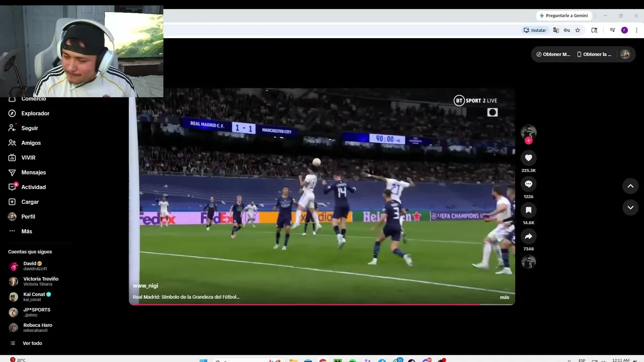Viewport: 644px width, 362px height.
Task: Open the Chrome three-dot menu
Action: [x=636, y=30]
